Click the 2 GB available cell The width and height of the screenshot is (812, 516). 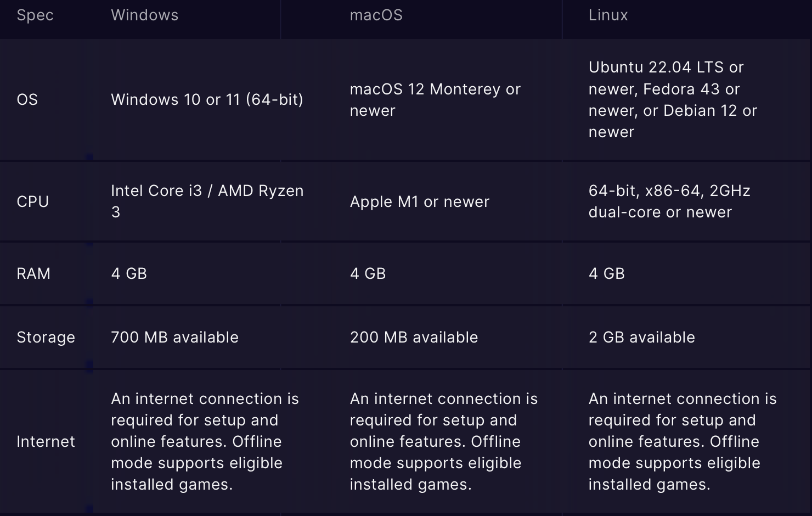641,337
